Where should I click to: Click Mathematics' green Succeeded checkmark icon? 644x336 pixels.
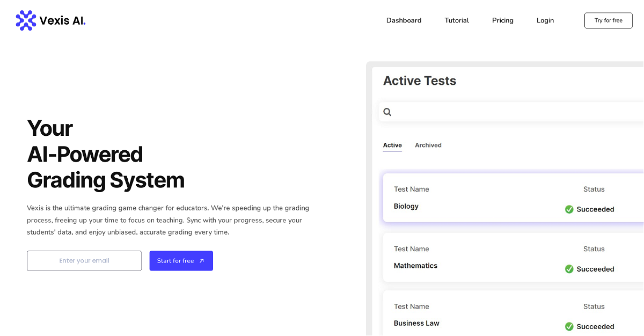pyautogui.click(x=569, y=269)
